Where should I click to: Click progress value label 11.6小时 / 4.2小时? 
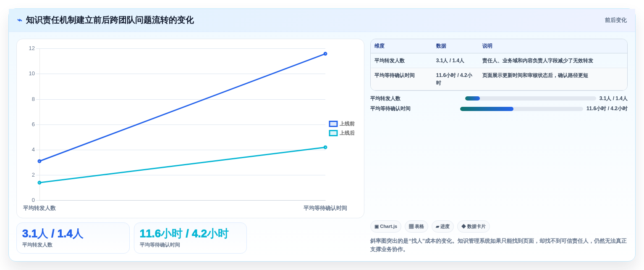point(607,109)
